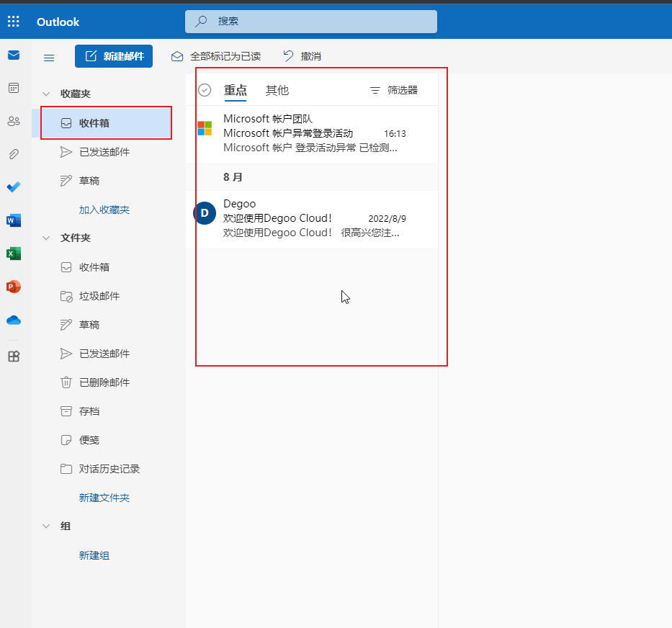Open the 欢迎使用Degoo Cloud email
The image size is (672, 628).
click(x=312, y=219)
